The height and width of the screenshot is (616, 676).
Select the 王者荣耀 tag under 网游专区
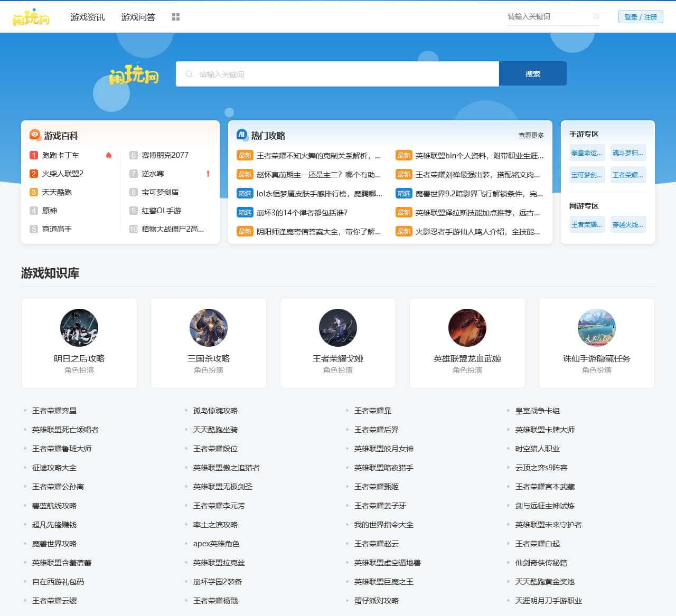point(587,224)
